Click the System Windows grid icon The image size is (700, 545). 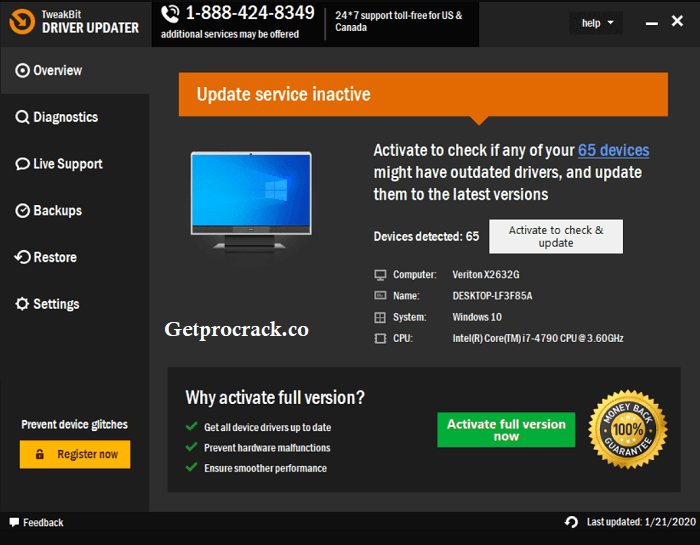[x=380, y=317]
